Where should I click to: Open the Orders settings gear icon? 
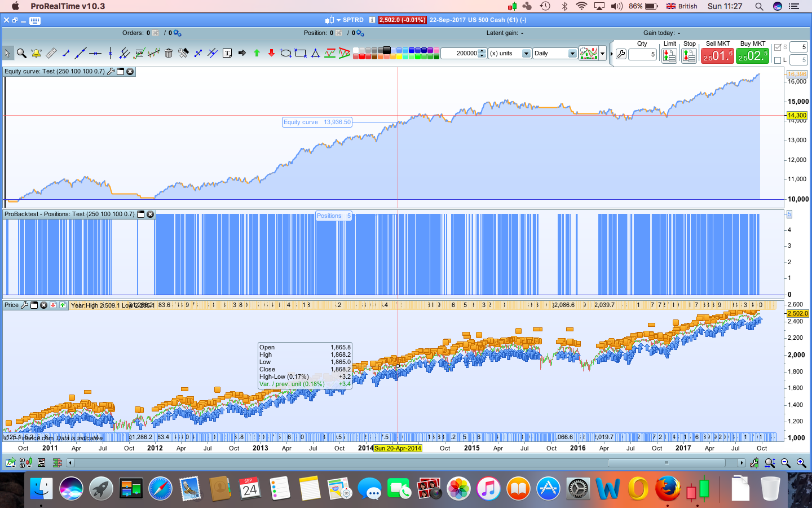pyautogui.click(x=177, y=33)
